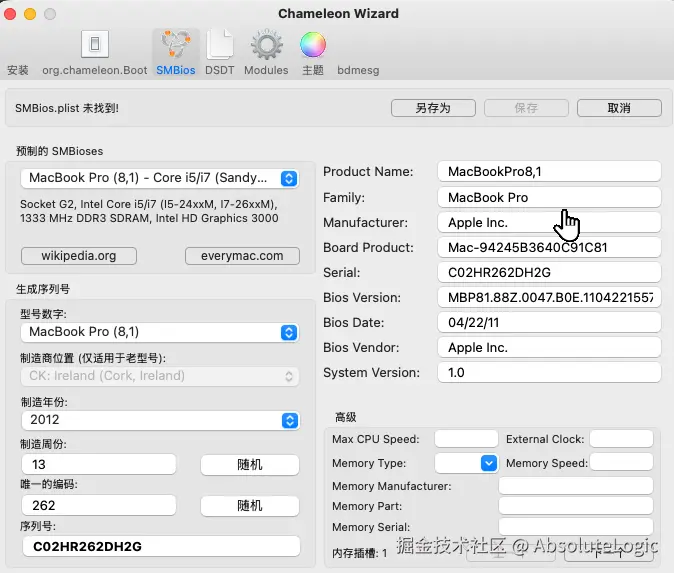Click the Bios Version field
674x573 pixels.
coord(549,297)
